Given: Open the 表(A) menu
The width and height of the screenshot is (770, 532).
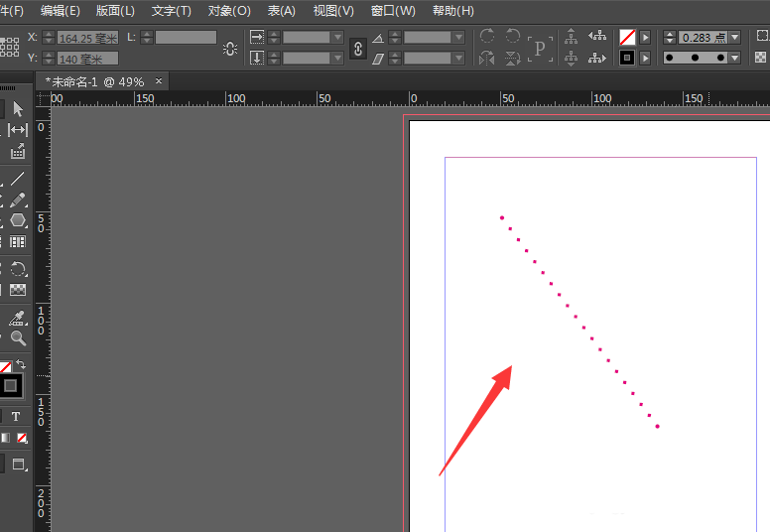Looking at the screenshot, I should [x=282, y=11].
